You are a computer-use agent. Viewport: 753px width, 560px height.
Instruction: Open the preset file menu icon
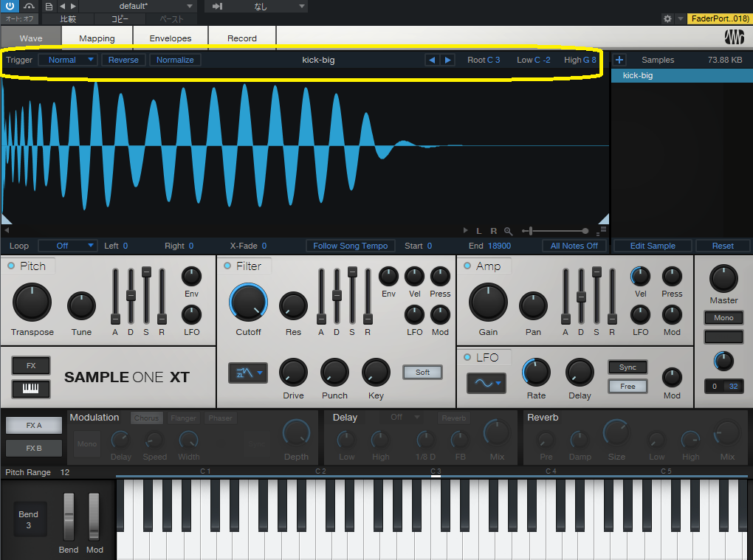(49, 6)
